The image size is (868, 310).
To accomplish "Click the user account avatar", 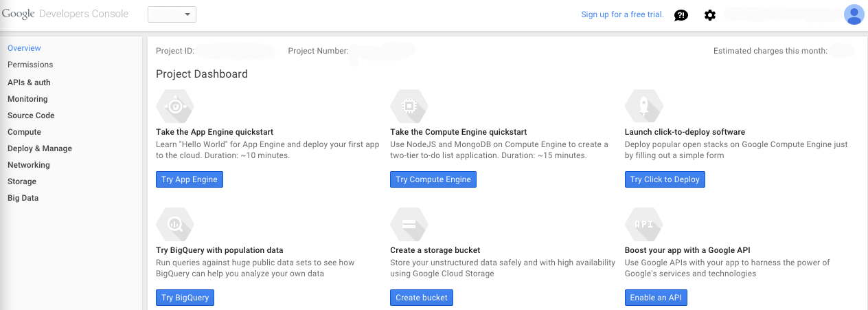I will (x=854, y=14).
